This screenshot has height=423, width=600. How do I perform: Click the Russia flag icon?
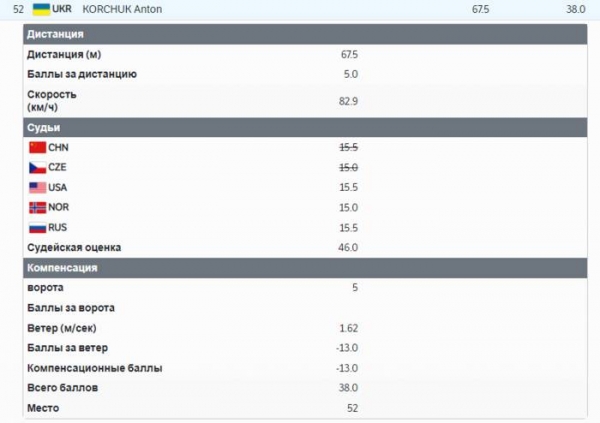click(x=38, y=228)
